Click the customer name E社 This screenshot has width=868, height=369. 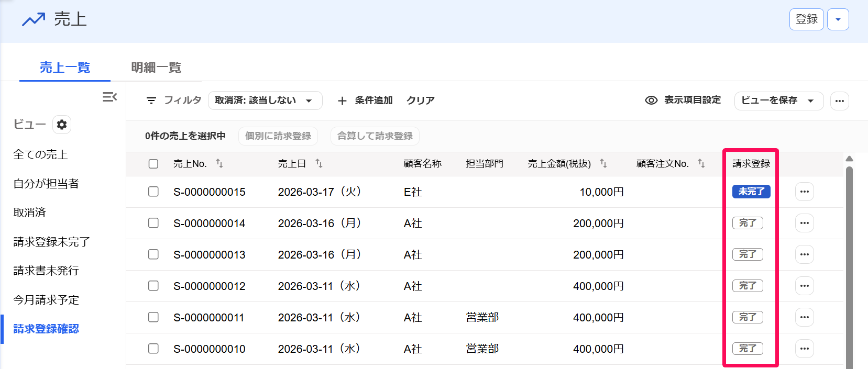click(x=413, y=192)
